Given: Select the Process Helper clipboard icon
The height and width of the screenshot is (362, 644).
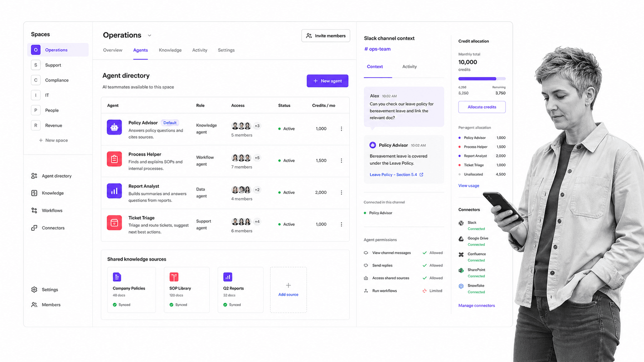Looking at the screenshot, I should (x=114, y=159).
